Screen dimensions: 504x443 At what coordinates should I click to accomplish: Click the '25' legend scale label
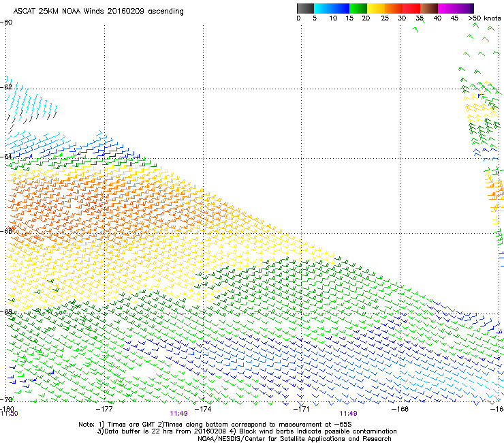pos(385,18)
